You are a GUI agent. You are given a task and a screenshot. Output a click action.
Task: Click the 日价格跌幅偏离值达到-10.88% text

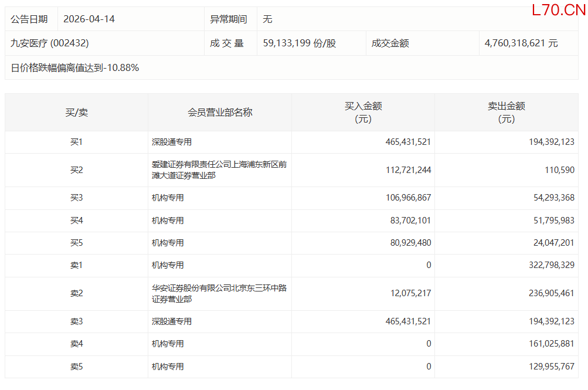click(x=75, y=67)
